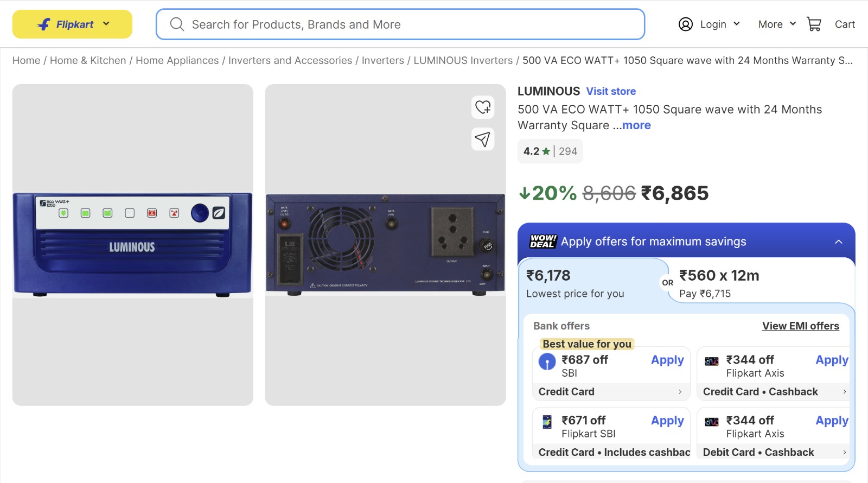Open the shopping cart icon

pyautogui.click(x=814, y=24)
